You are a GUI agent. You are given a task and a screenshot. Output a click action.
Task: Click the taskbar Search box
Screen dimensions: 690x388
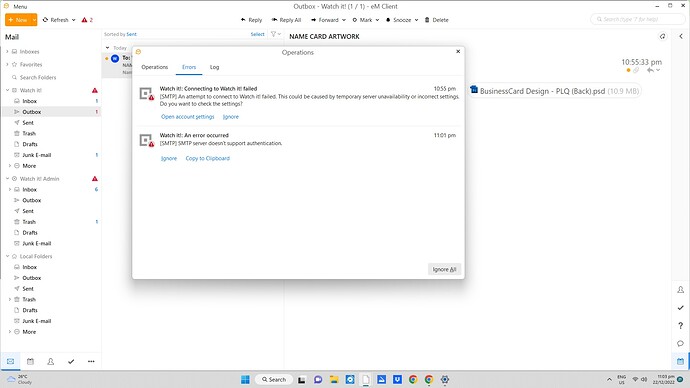point(274,379)
